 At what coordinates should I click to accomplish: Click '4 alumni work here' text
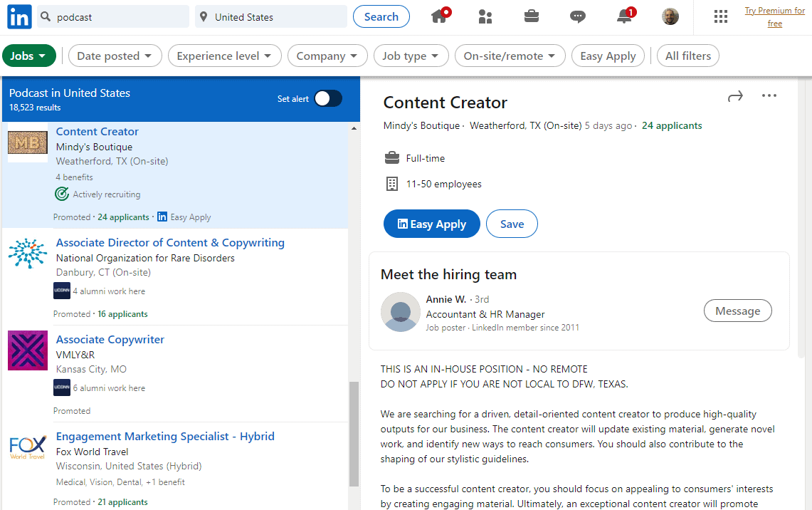point(109,291)
